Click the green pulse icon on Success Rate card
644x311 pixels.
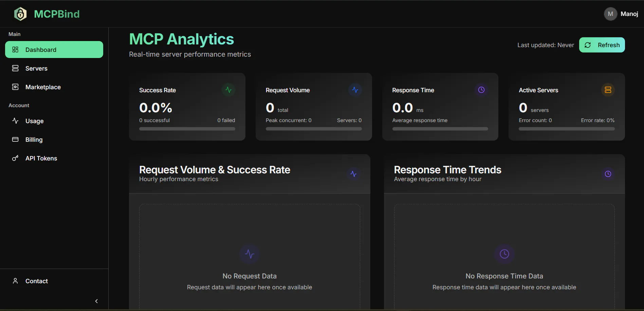pyautogui.click(x=228, y=90)
